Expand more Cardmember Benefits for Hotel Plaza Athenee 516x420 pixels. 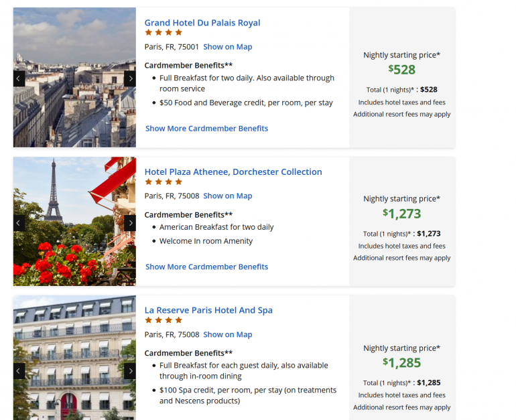tap(206, 267)
